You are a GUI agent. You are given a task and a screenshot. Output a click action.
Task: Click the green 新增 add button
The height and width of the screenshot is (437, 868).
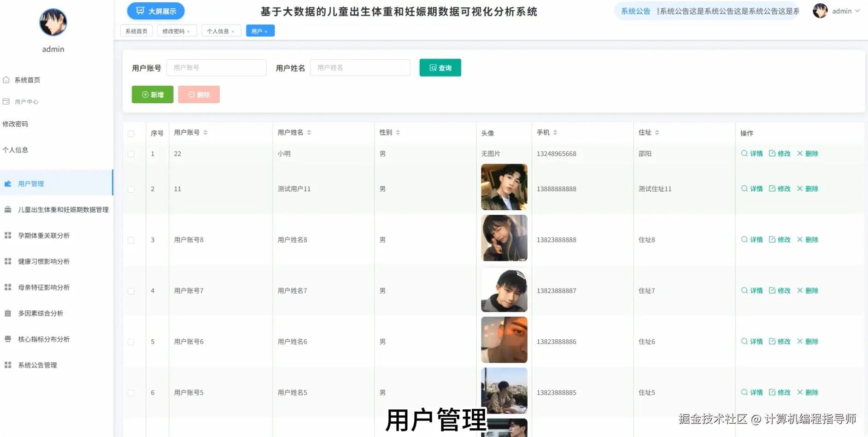tap(152, 94)
